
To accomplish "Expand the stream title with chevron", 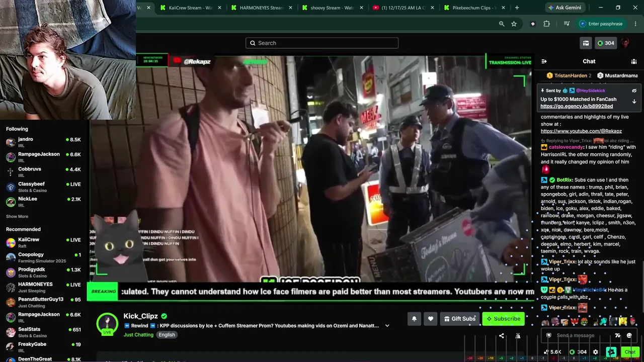I will [x=387, y=326].
